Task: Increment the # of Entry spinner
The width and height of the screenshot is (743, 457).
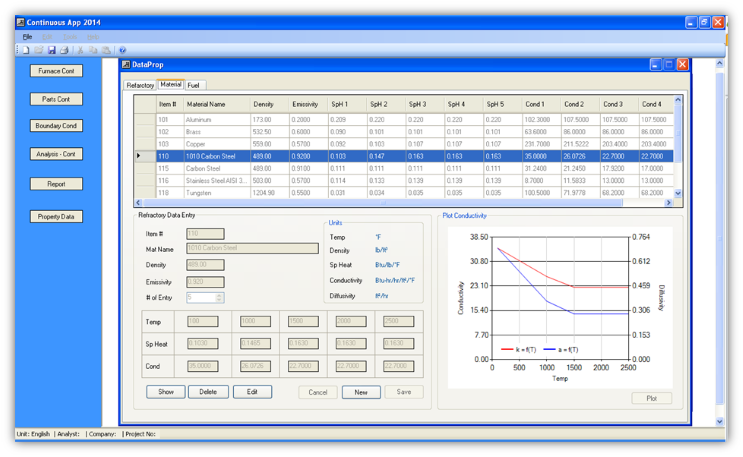Action: coord(219,295)
